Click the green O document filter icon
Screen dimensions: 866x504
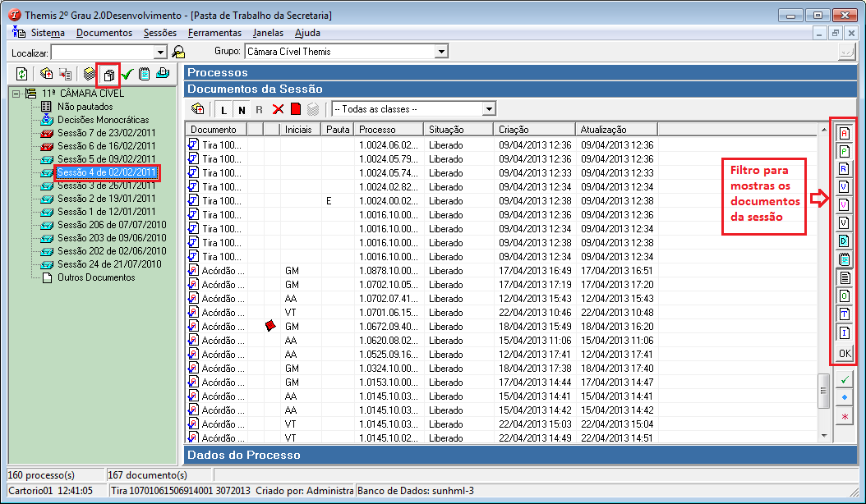coord(844,296)
